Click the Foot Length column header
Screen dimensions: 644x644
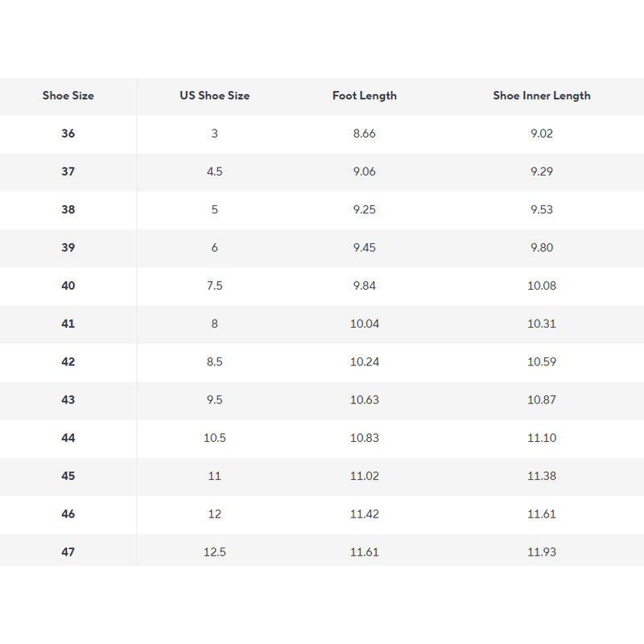tap(364, 96)
